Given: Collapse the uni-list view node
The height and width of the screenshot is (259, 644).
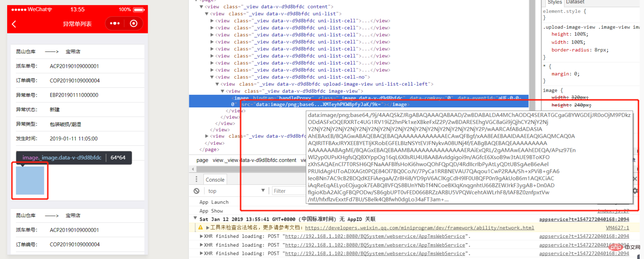Looking at the screenshot, I should [x=206, y=14].
